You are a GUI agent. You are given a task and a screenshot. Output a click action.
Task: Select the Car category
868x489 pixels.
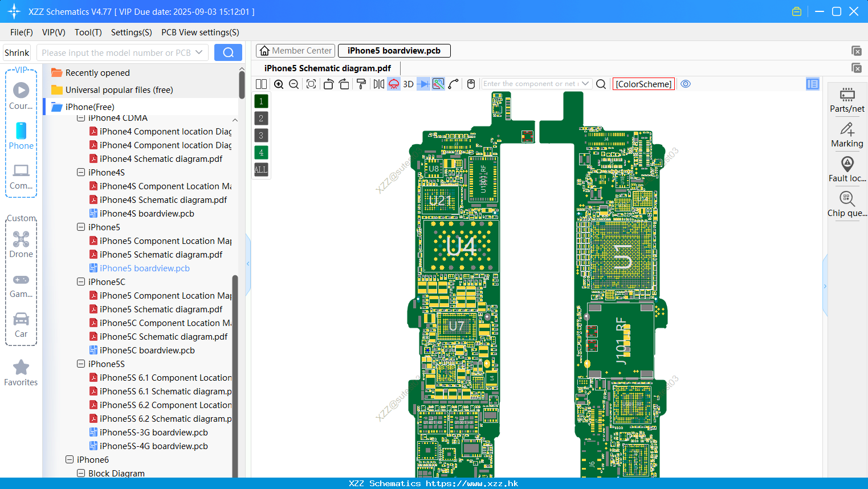point(21,324)
